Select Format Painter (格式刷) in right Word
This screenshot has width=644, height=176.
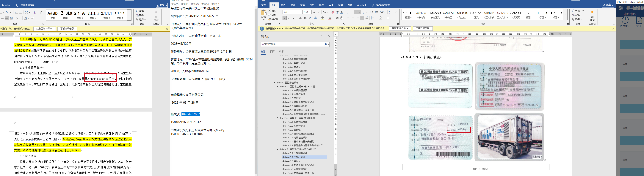tap(273, 19)
